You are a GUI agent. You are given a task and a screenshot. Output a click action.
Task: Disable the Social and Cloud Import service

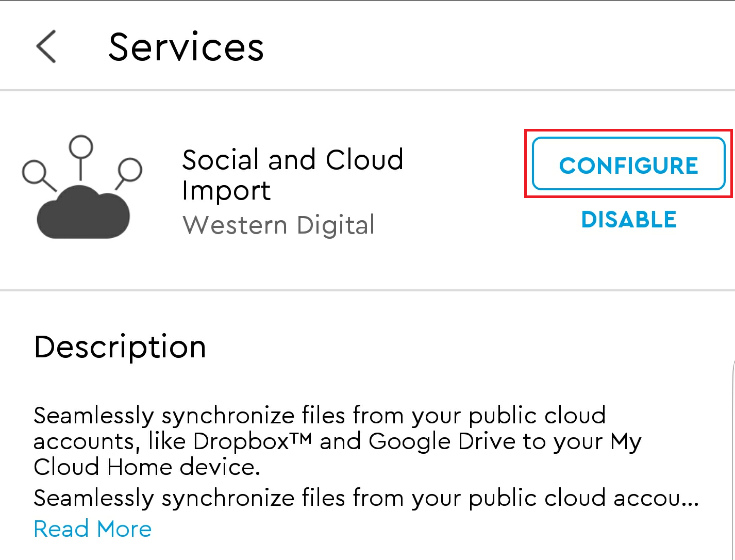(629, 220)
